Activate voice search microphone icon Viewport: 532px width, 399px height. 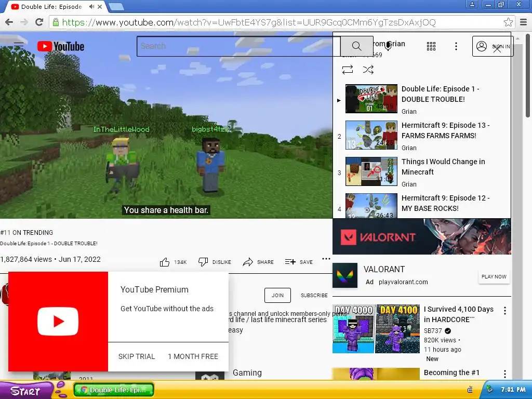pyautogui.click(x=389, y=46)
